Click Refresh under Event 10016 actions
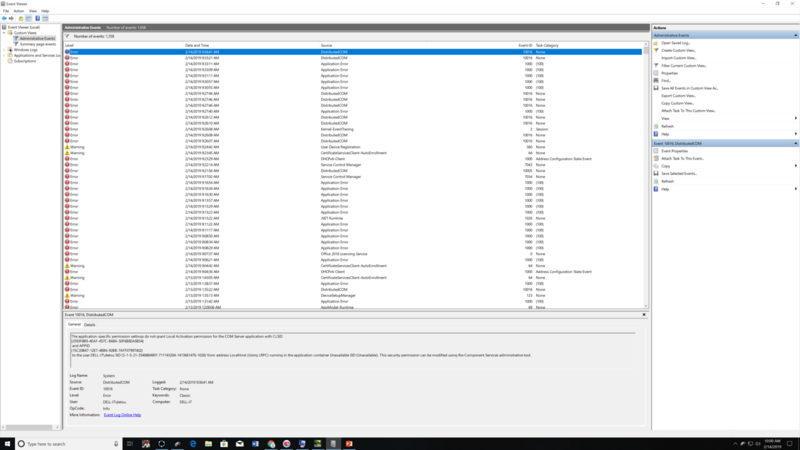 point(667,181)
